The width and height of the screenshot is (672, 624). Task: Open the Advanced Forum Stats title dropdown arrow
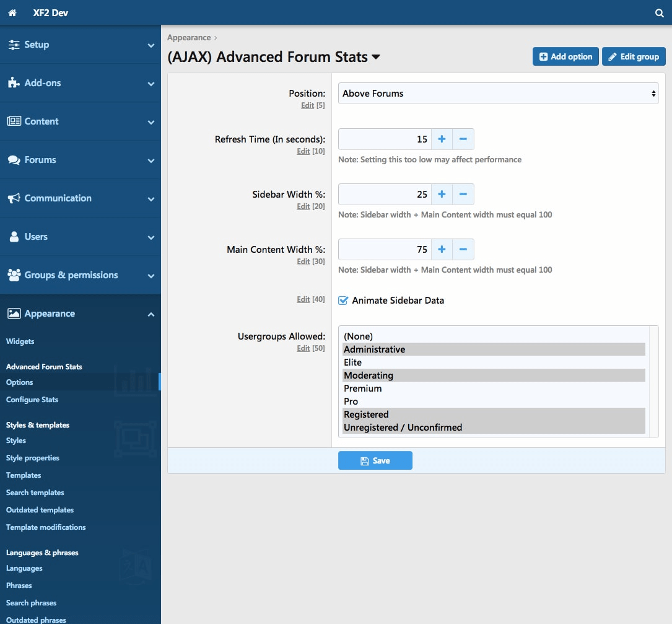pyautogui.click(x=375, y=58)
